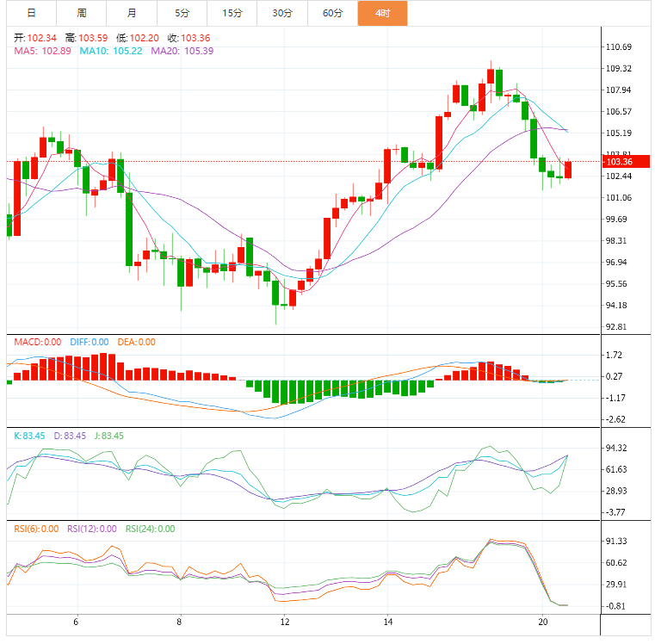Click the date marker 12 on the time axis
The image size is (655, 644).
(x=282, y=622)
